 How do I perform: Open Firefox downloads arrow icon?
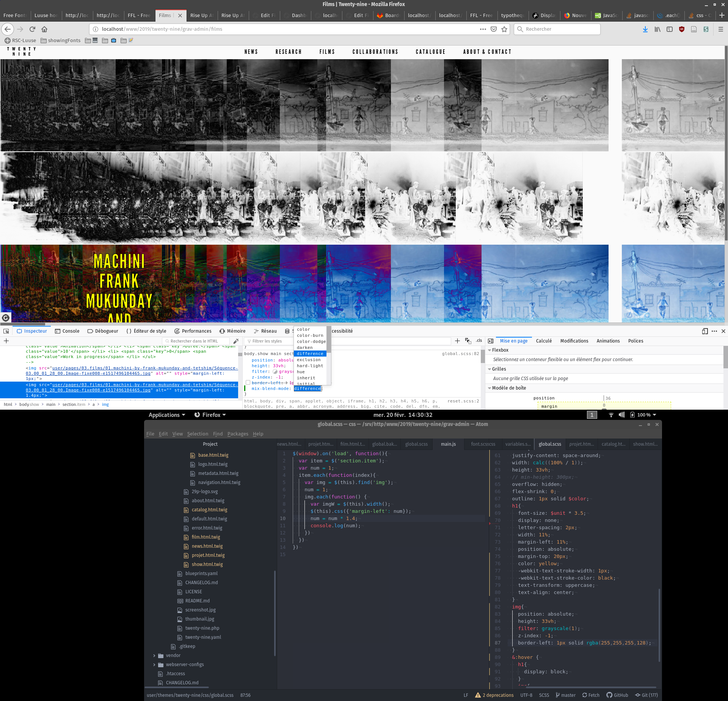point(645,29)
